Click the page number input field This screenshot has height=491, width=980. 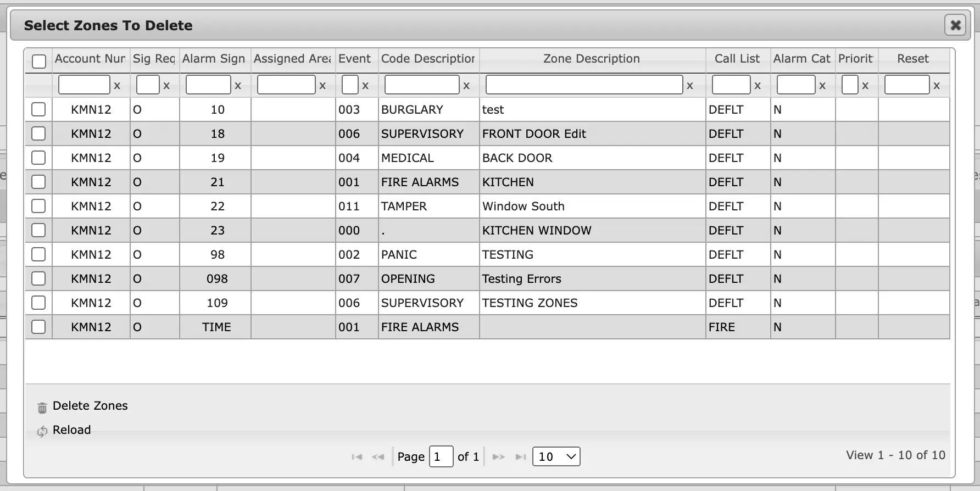[x=441, y=456]
